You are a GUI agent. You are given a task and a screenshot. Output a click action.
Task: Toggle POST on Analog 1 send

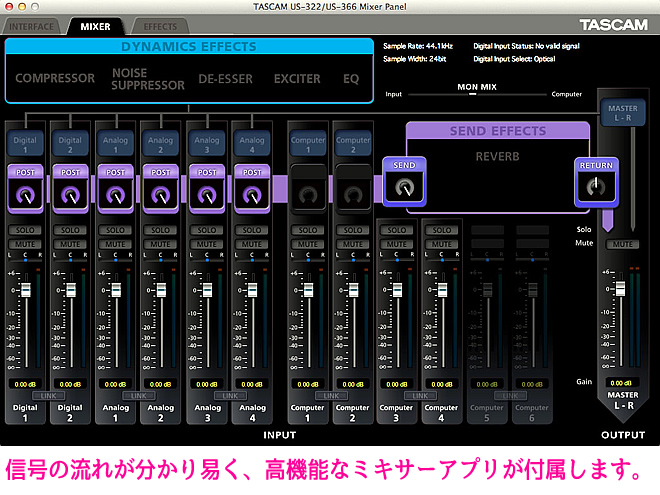point(115,172)
